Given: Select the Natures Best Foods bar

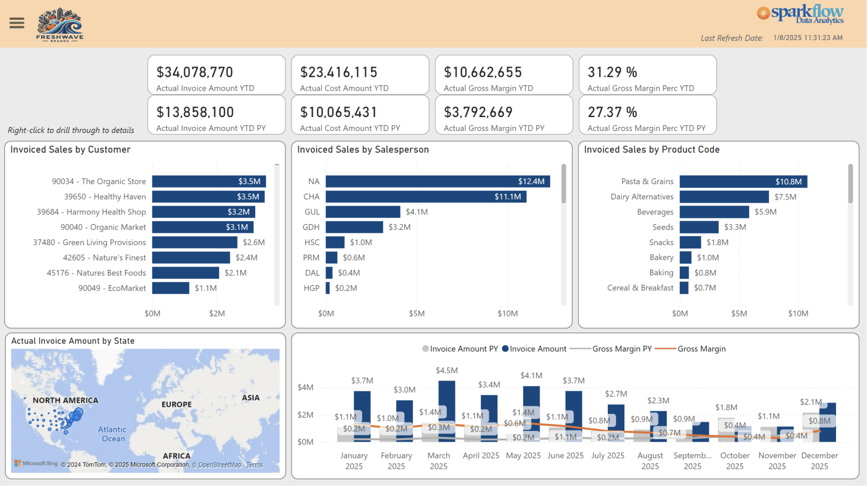Looking at the screenshot, I should pos(185,273).
